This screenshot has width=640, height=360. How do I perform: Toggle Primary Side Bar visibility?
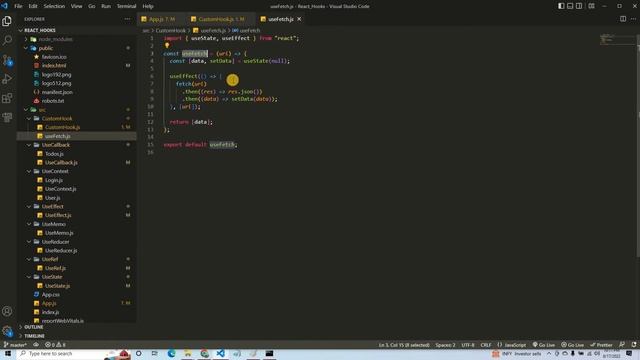pyautogui.click(x=561, y=6)
